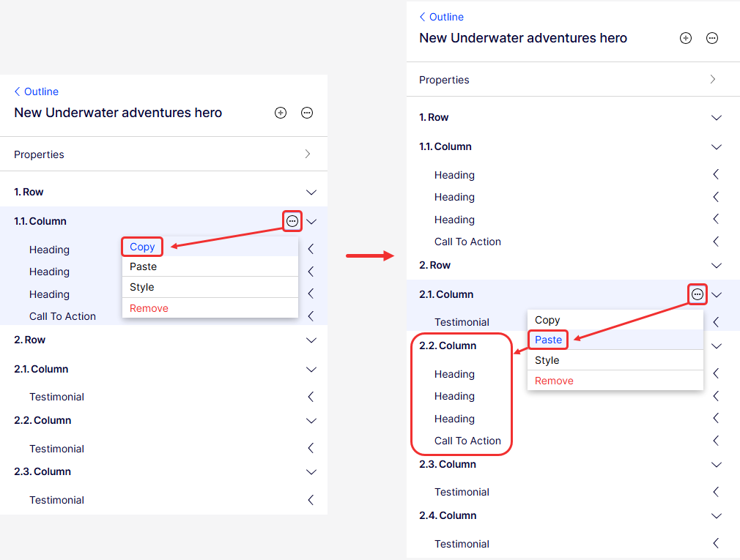Viewport: 740px width, 560px height.
Task: Click the add (plus) icon in right panel header
Action: (686, 38)
